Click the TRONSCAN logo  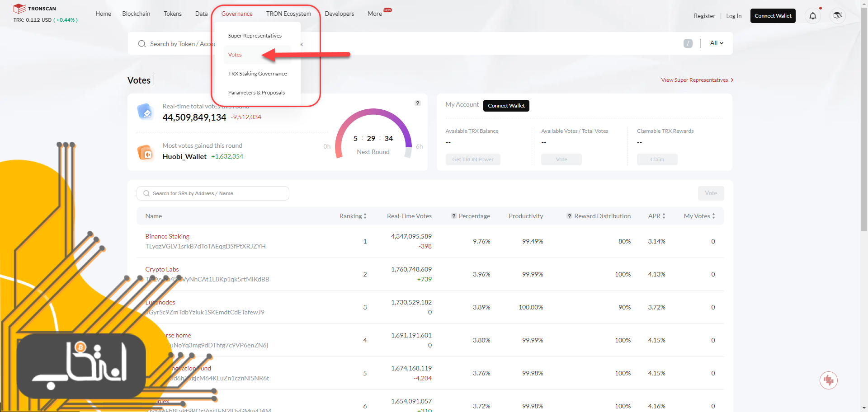(35, 9)
